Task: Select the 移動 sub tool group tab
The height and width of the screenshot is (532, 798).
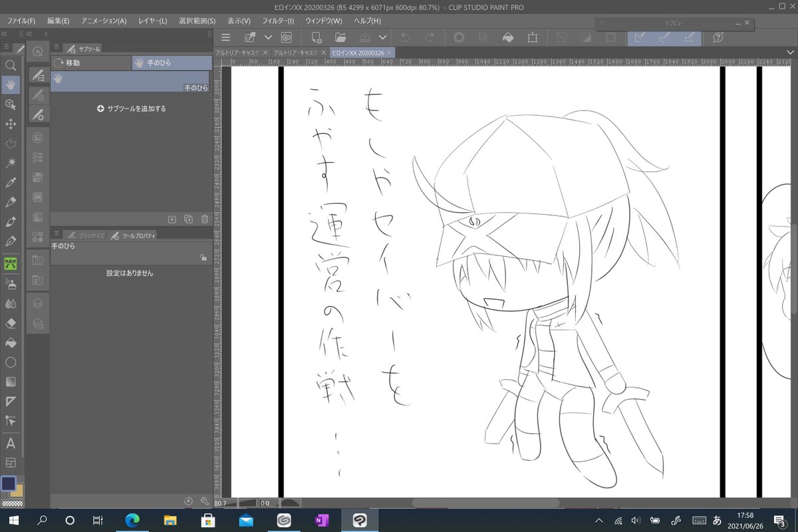Action: coord(91,63)
